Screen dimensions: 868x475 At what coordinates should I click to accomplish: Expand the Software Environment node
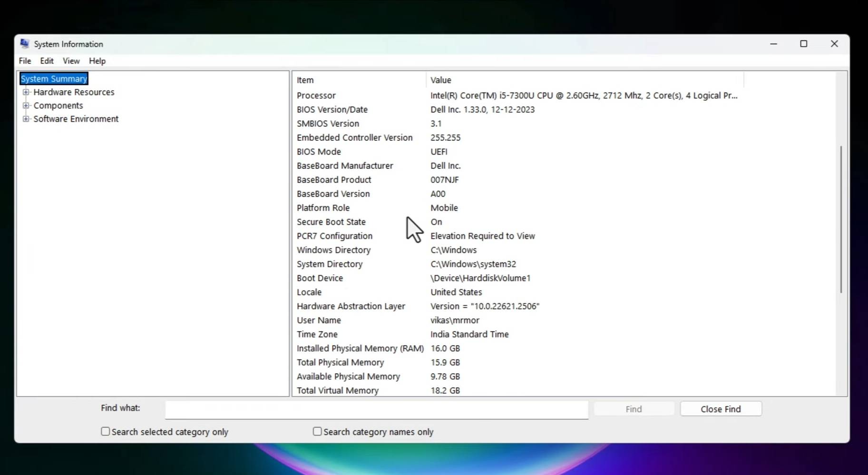[26, 119]
